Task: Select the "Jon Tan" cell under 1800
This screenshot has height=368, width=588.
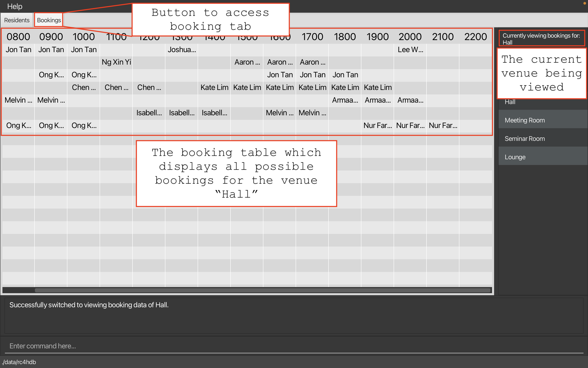Action: pyautogui.click(x=345, y=75)
